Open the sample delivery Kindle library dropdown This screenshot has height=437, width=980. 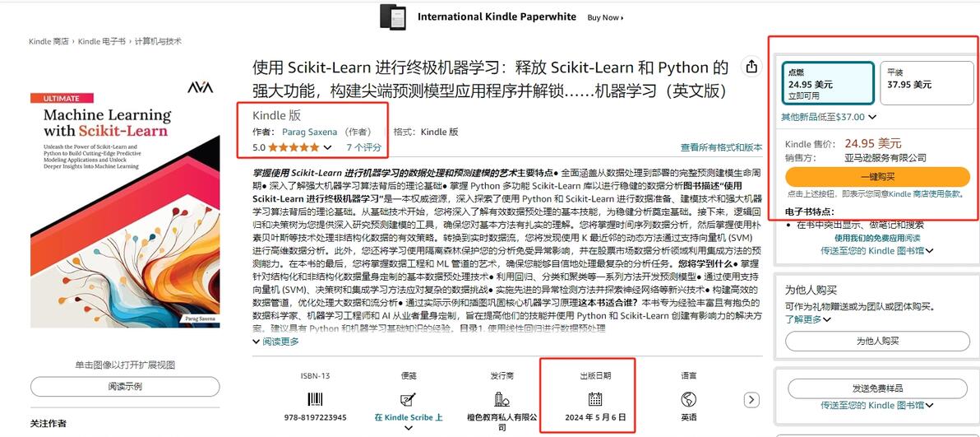click(x=877, y=405)
